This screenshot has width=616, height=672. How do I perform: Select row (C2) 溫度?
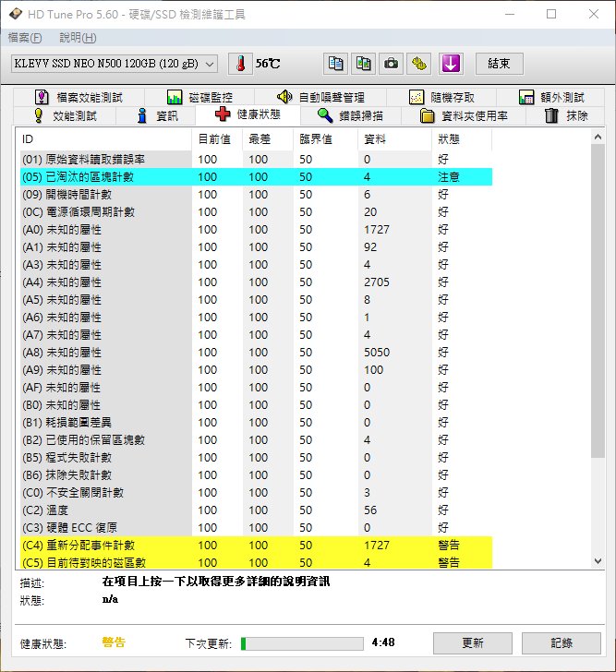(x=257, y=510)
